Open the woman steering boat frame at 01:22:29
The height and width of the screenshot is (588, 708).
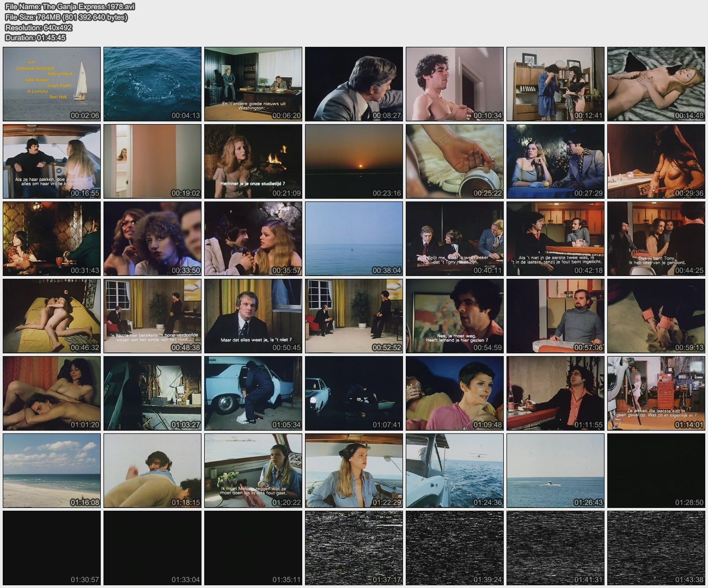pyautogui.click(x=354, y=470)
